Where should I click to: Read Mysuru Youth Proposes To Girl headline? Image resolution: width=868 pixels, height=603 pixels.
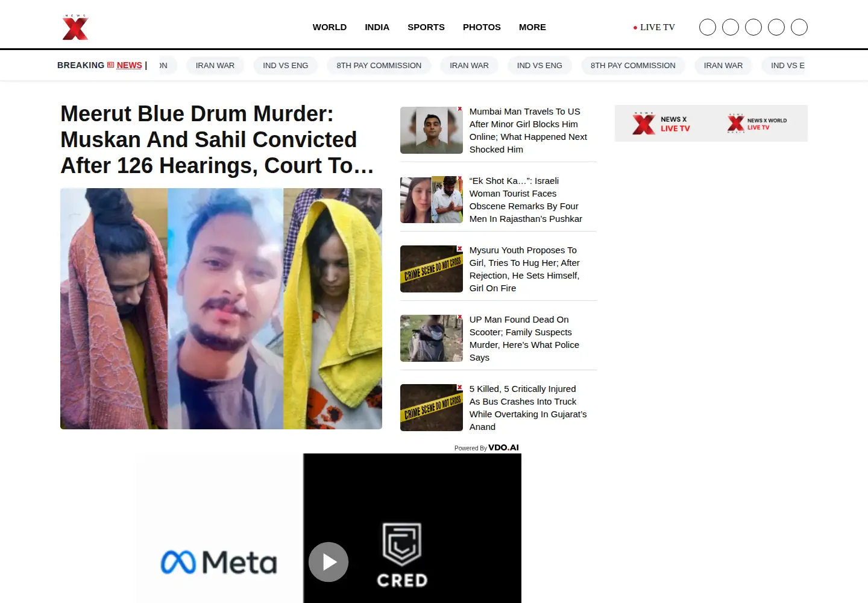[525, 269]
